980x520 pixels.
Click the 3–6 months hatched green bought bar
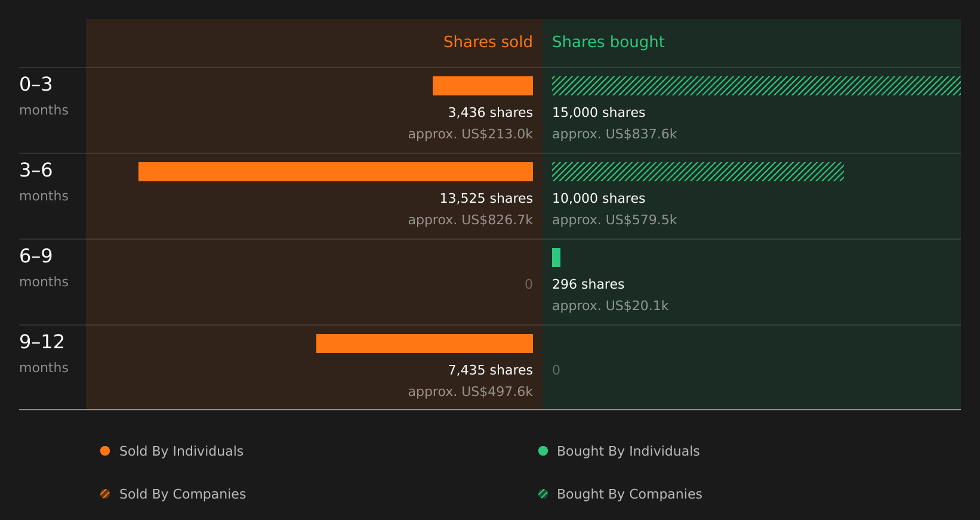698,172
